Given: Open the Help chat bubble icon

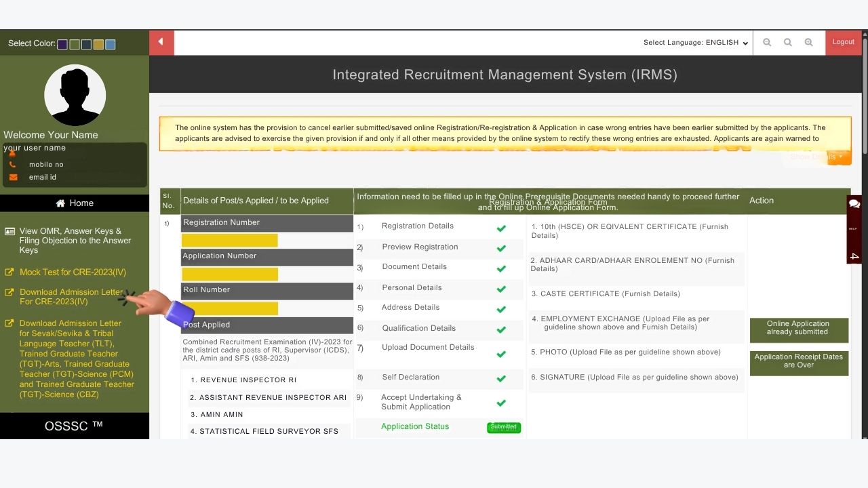Looking at the screenshot, I should [854, 204].
